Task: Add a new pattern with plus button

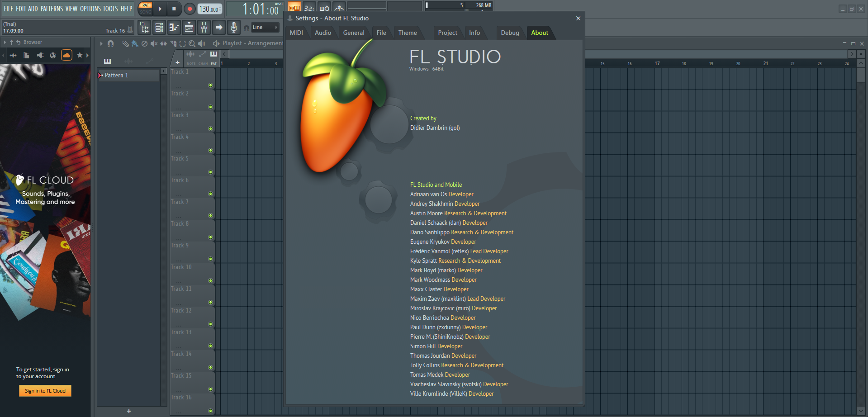Action: 129,411
